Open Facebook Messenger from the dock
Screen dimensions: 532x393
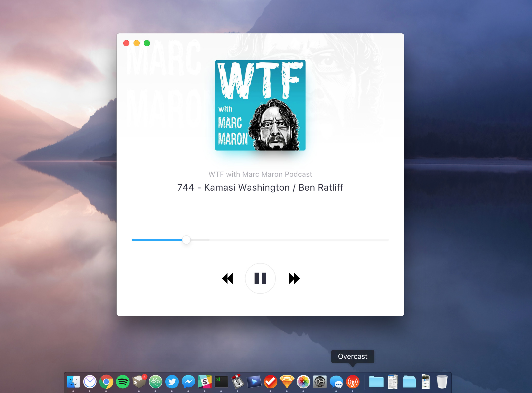click(x=188, y=382)
